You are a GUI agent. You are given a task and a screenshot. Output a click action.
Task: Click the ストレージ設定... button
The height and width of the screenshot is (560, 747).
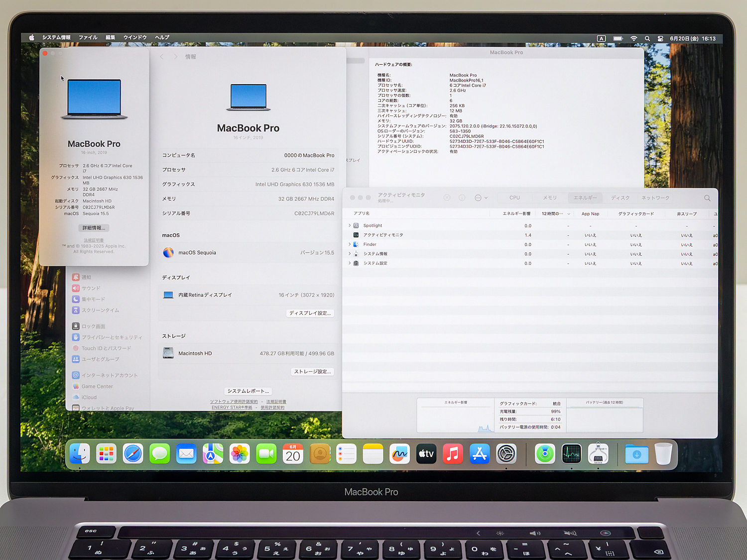(x=312, y=371)
